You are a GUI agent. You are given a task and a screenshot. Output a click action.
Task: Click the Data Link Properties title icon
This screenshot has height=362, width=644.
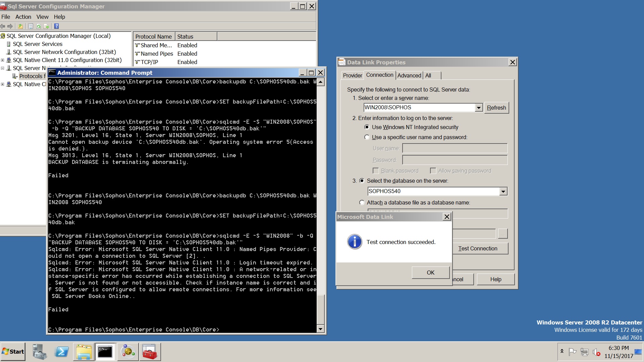(342, 62)
